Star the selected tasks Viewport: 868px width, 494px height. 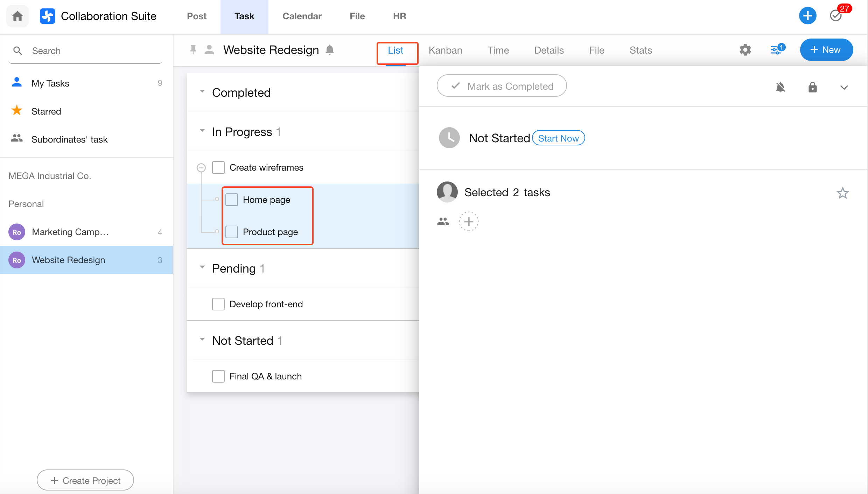(x=842, y=193)
